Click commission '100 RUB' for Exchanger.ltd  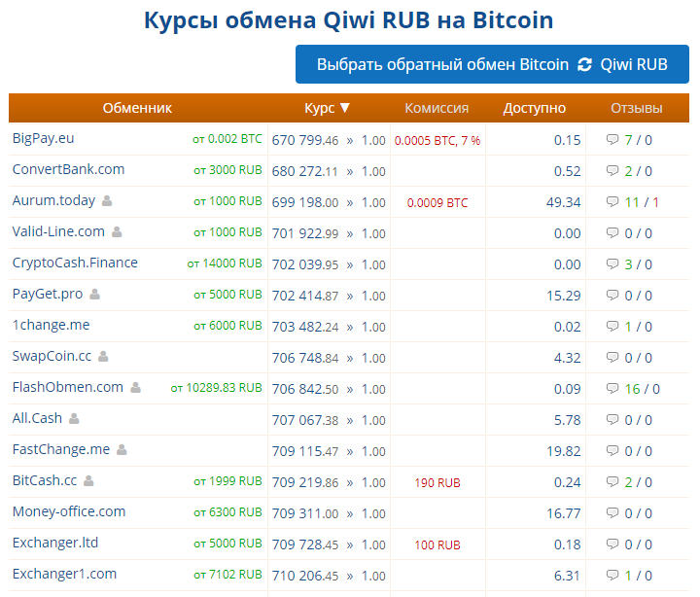click(x=437, y=545)
